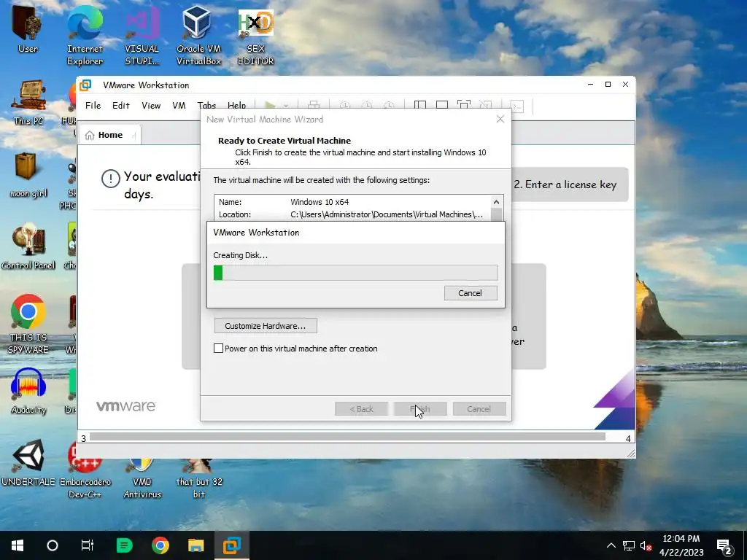Open the VISUAL STUPI... desktop shortcut
This screenshot has height=560, width=747.
point(142,36)
